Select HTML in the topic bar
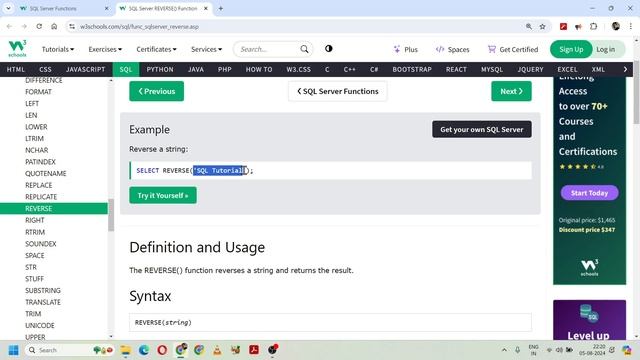 (16, 69)
